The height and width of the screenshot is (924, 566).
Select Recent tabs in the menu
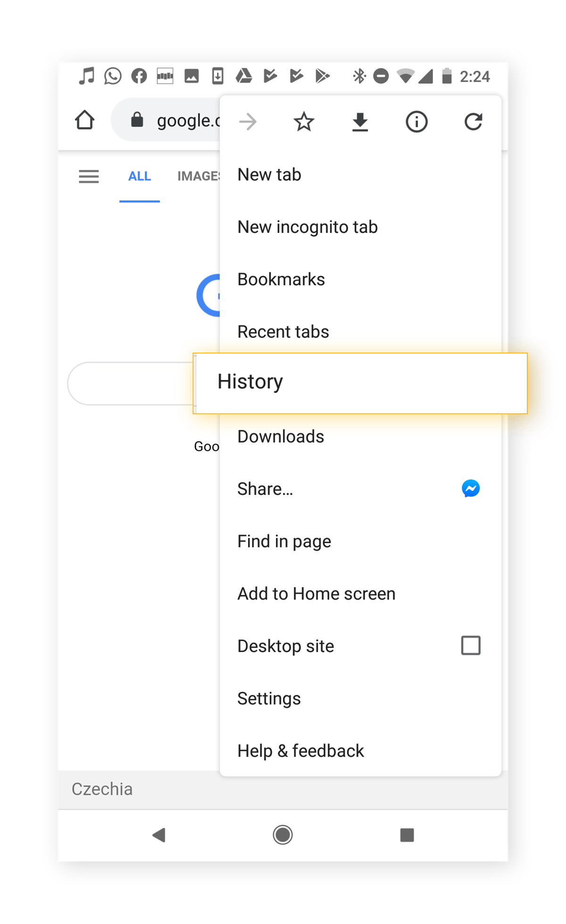tap(360, 331)
